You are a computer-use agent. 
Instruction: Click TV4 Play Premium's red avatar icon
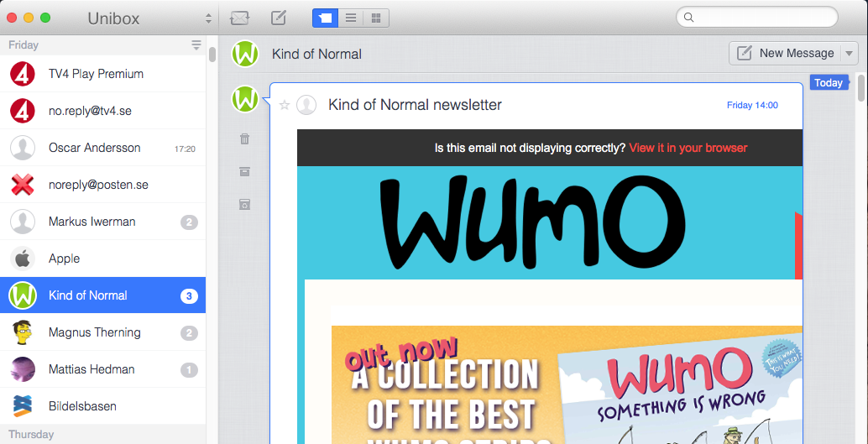pos(23,74)
